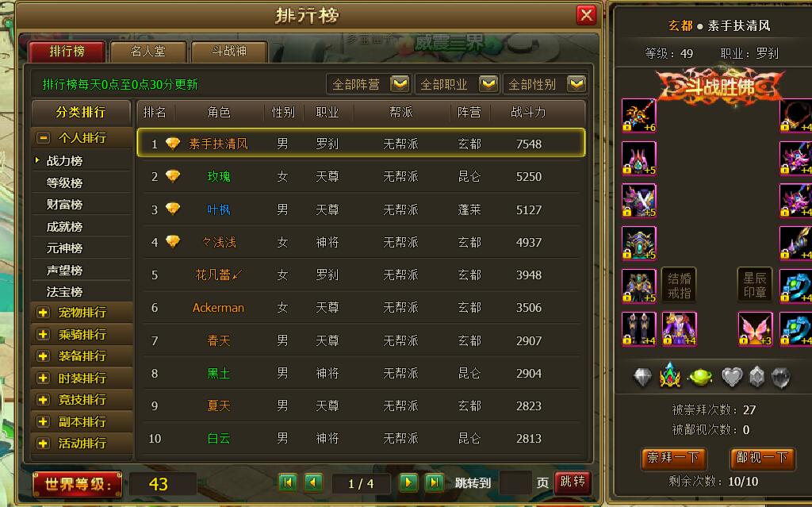Image resolution: width=812 pixels, height=507 pixels.
Task: Go to first page arrow button
Action: pos(288,482)
